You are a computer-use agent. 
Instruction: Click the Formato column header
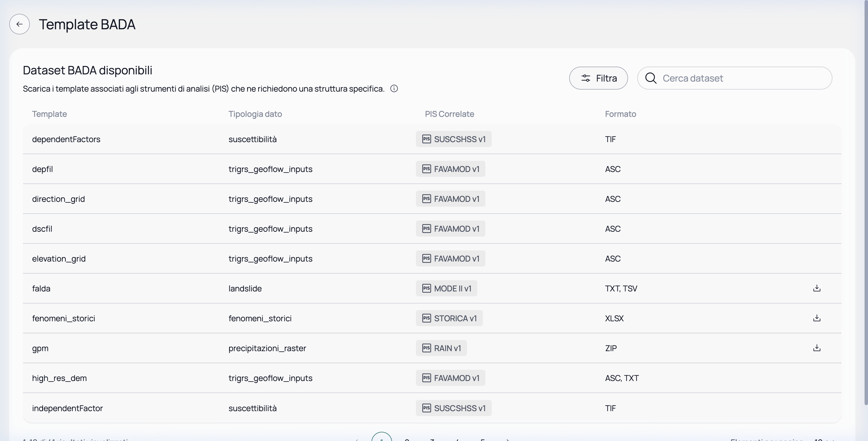pyautogui.click(x=620, y=114)
